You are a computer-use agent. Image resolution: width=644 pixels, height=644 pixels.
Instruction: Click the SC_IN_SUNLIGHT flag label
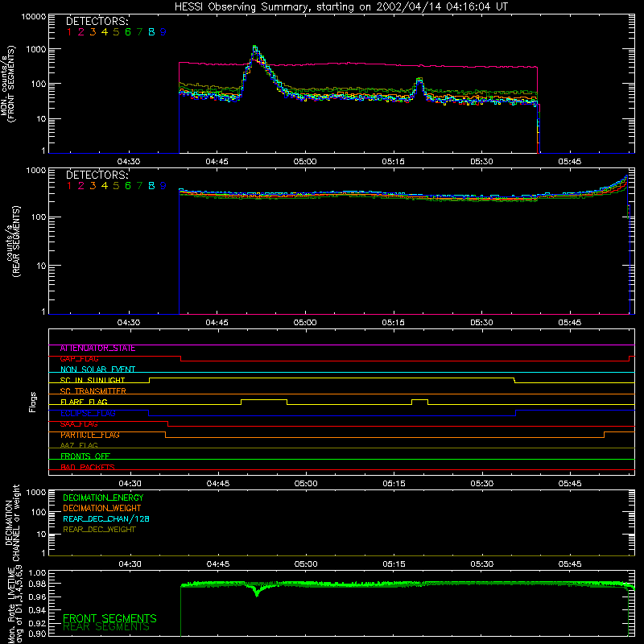[x=93, y=380]
